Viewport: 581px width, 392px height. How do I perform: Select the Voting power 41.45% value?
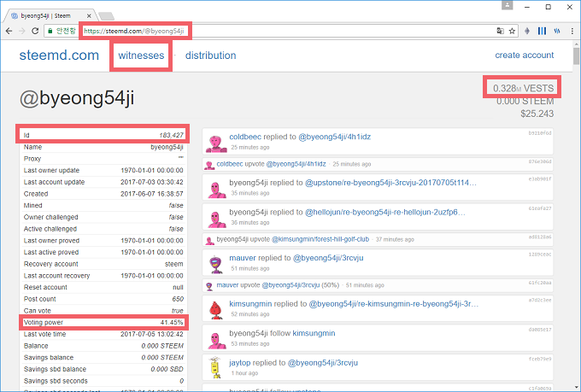172,322
